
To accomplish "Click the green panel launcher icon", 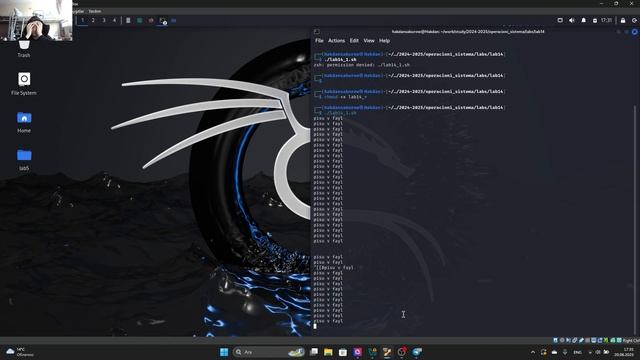I will click(140, 20).
